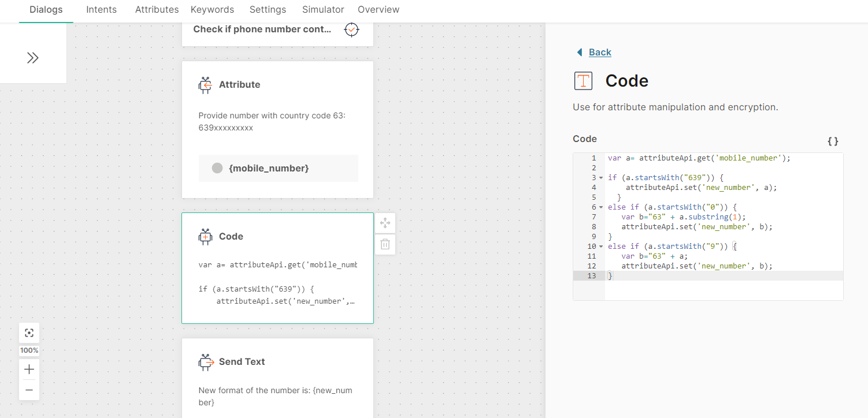Delete the Code block using trash icon

click(x=385, y=244)
